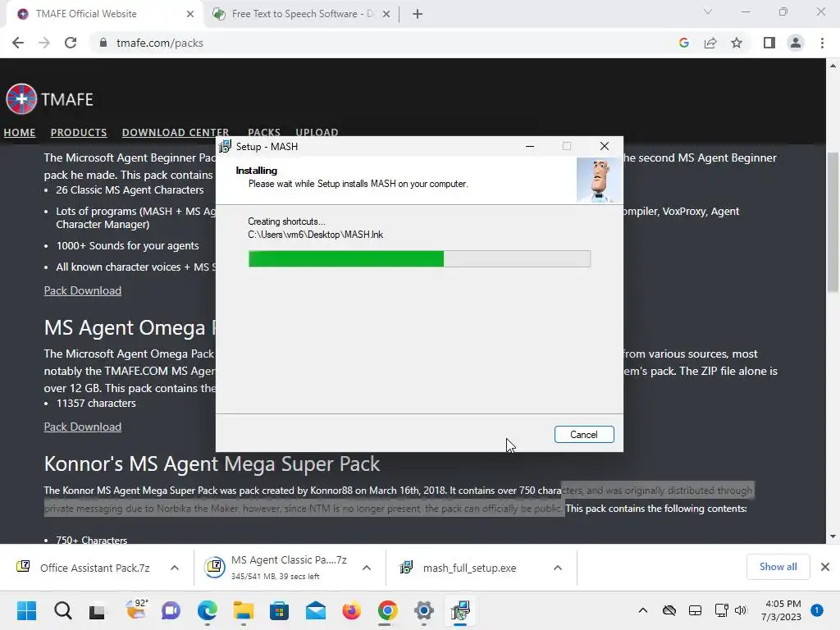Open Windows taskbar Search
840x630 pixels.
[62, 610]
